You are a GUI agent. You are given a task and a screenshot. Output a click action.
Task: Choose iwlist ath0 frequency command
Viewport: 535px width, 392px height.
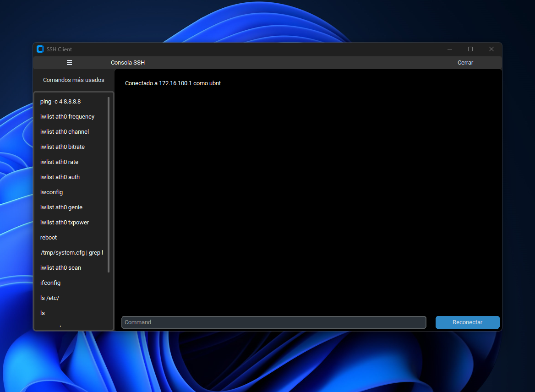(x=67, y=117)
